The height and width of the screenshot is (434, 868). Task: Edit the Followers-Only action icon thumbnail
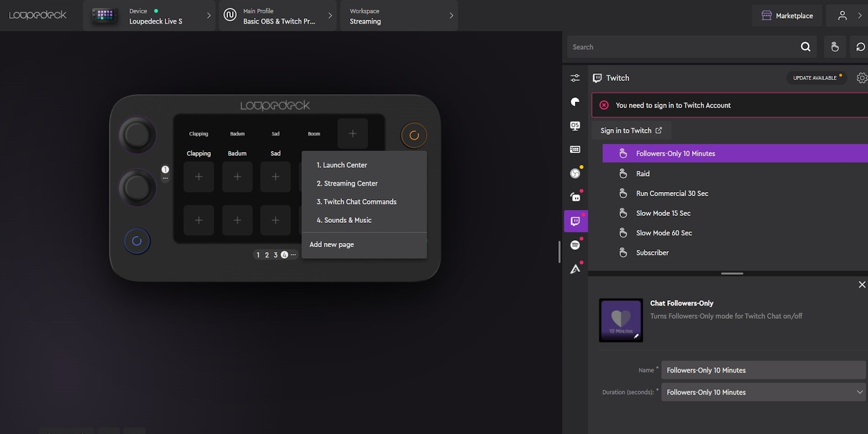point(621,320)
